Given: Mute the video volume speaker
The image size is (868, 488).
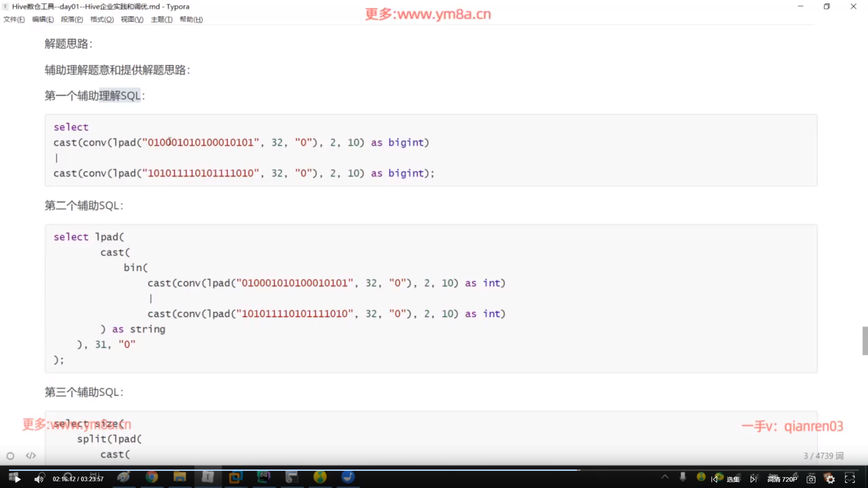Looking at the screenshot, I should 39,479.
